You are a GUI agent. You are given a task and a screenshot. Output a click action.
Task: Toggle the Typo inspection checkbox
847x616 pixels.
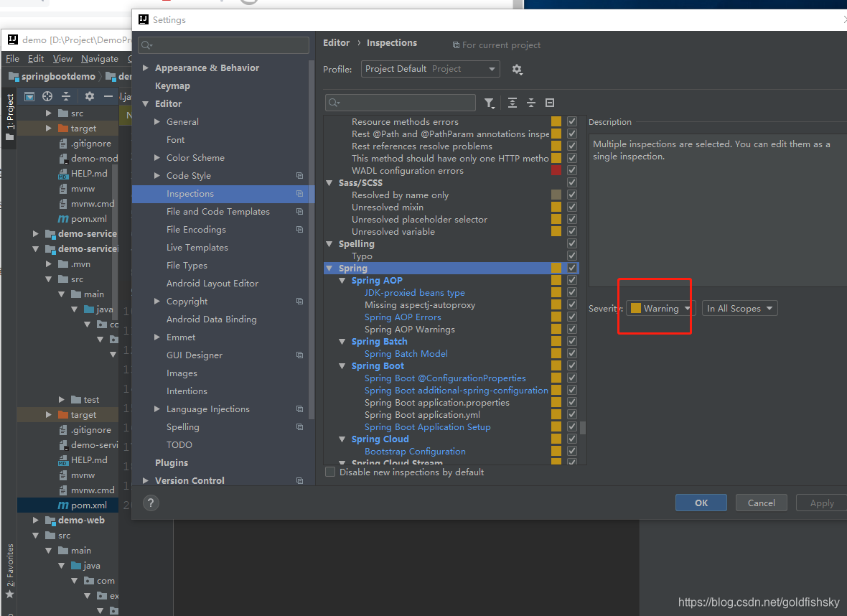pyautogui.click(x=572, y=256)
